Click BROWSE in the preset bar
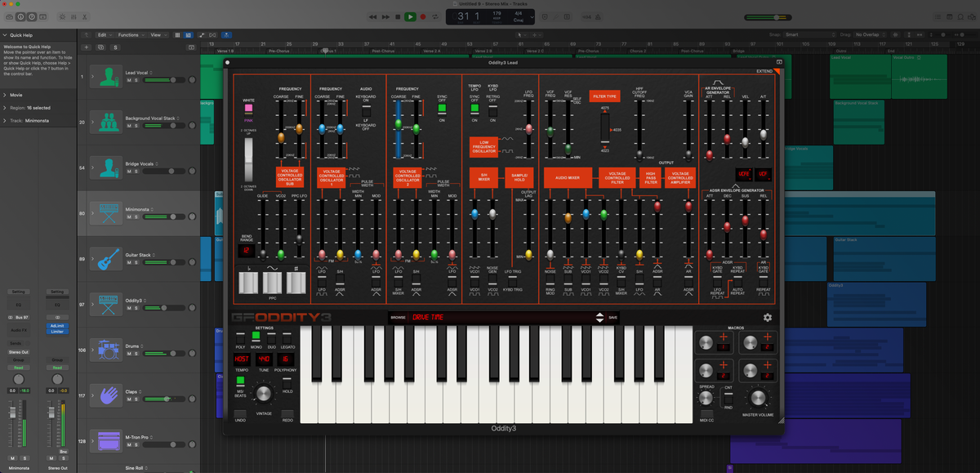Image resolution: width=980 pixels, height=473 pixels. coord(398,317)
